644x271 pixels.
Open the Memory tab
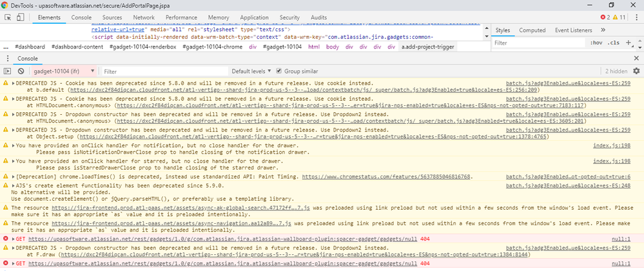coord(219,17)
